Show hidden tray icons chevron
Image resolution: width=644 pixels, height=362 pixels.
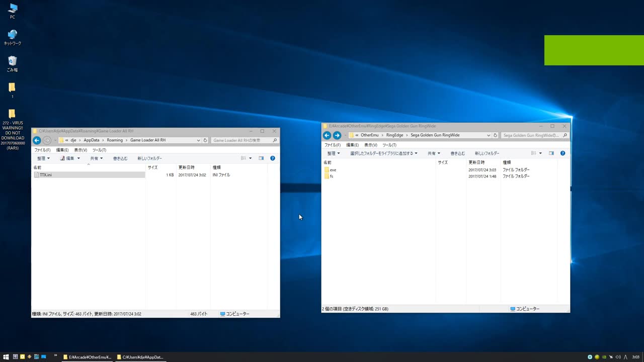tap(625, 357)
